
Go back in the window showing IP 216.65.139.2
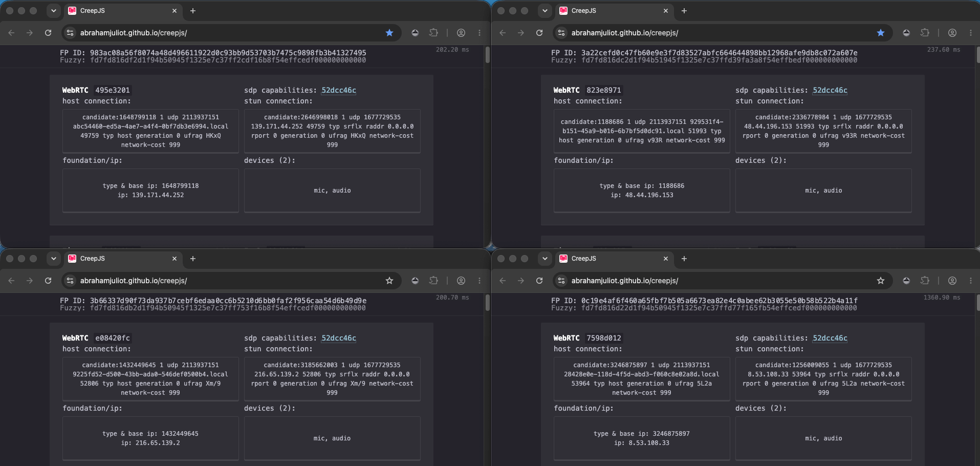(x=11, y=281)
